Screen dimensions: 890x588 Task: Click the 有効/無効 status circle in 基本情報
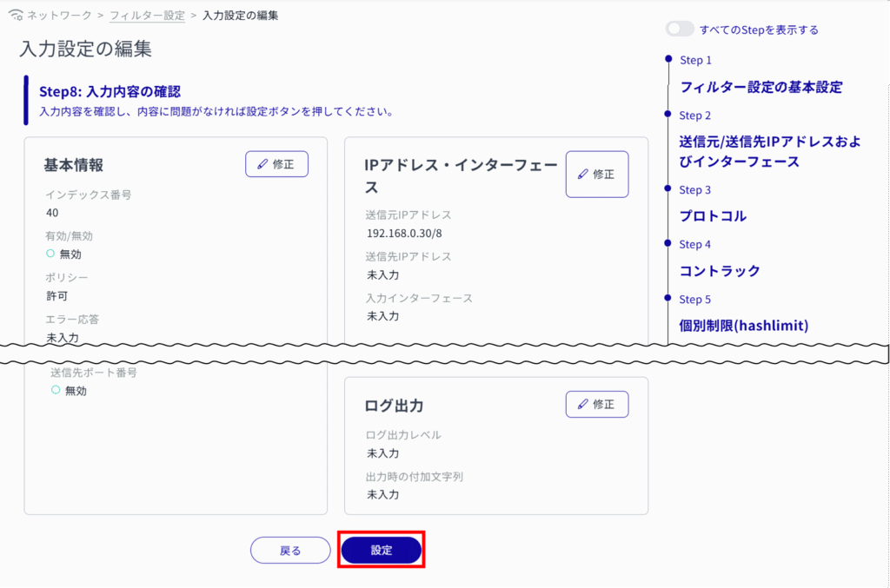(x=50, y=254)
